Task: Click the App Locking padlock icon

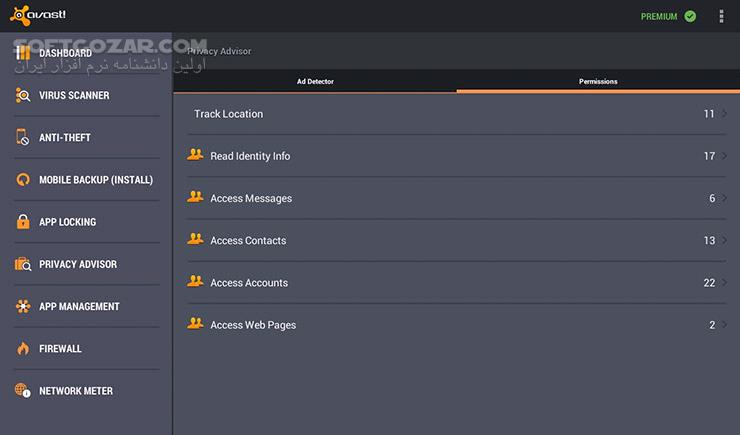Action: tap(23, 221)
